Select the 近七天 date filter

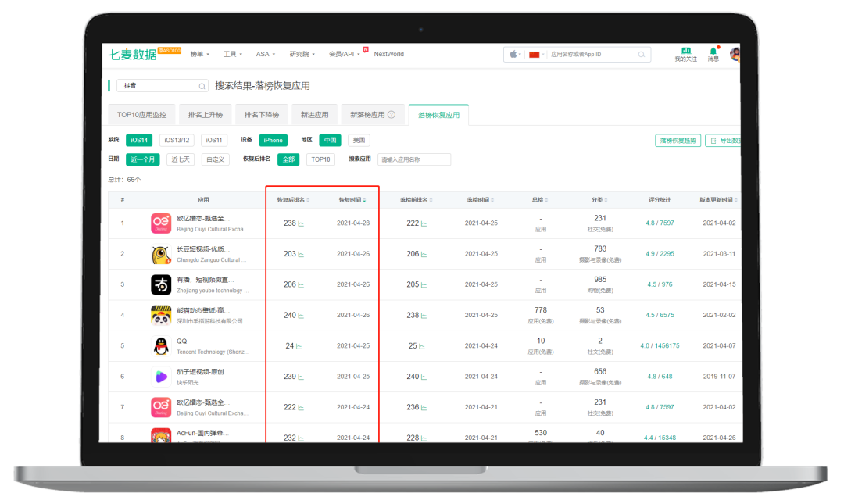(181, 159)
